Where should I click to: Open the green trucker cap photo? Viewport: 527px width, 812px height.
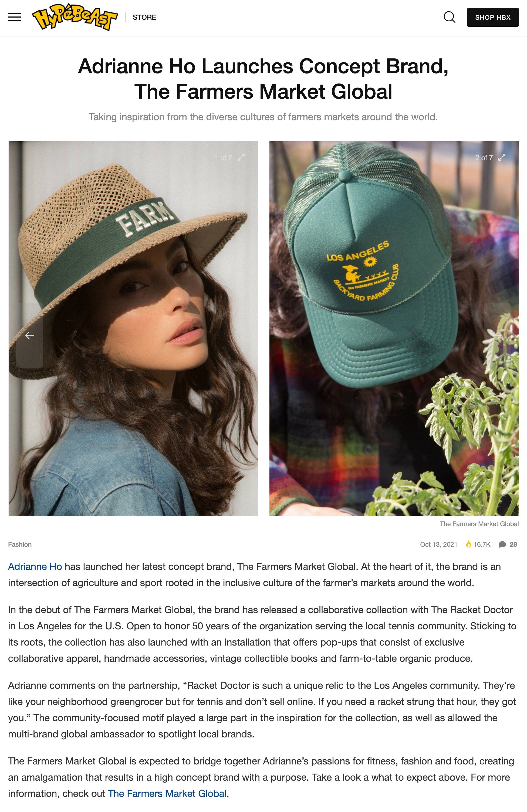(x=394, y=329)
